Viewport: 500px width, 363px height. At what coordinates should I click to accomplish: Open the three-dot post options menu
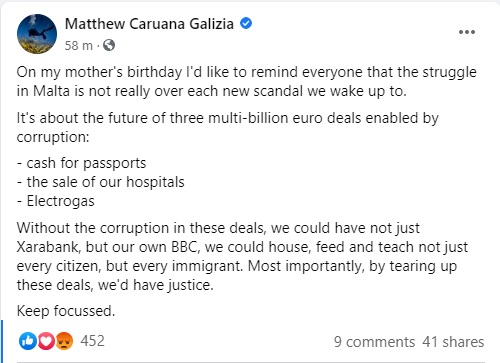point(467,32)
